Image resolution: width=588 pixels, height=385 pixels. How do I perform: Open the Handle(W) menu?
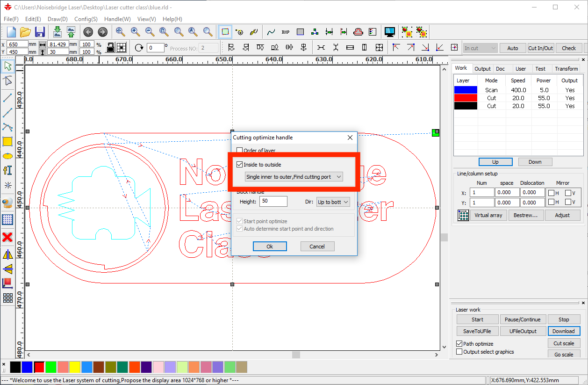pyautogui.click(x=117, y=19)
